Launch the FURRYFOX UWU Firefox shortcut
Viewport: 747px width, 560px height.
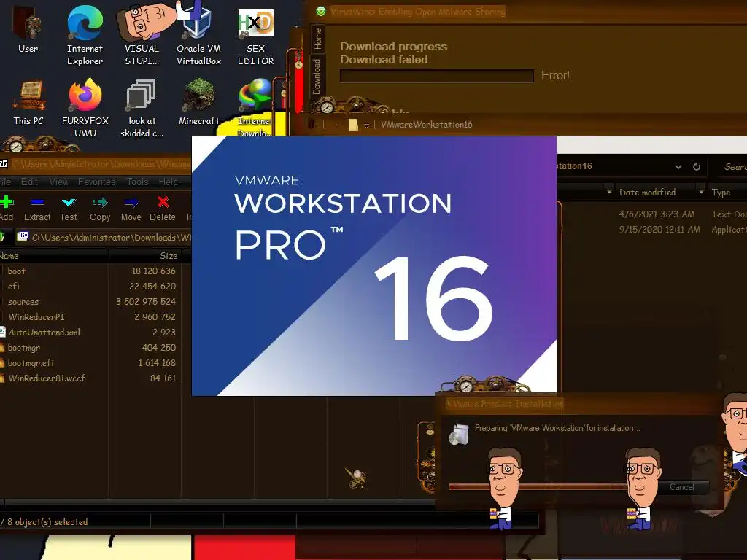(x=85, y=108)
